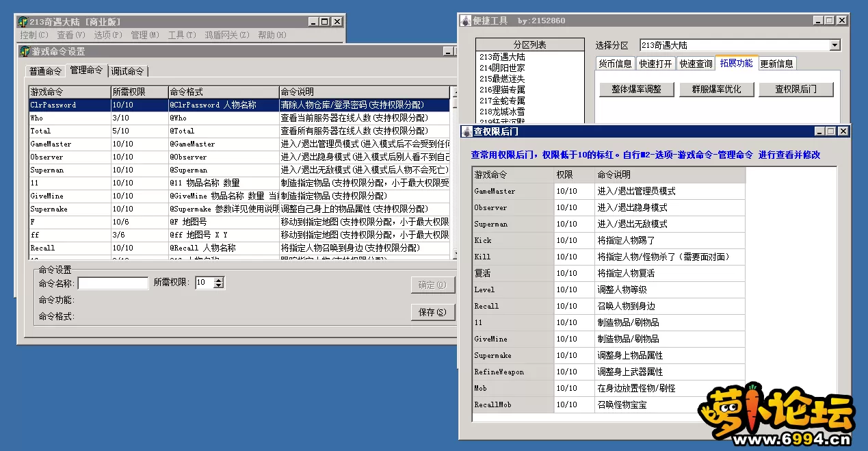Viewport: 868px width, 451px height.
Task: Select the Recall row in 游戏命令设置
Action: click(239, 248)
